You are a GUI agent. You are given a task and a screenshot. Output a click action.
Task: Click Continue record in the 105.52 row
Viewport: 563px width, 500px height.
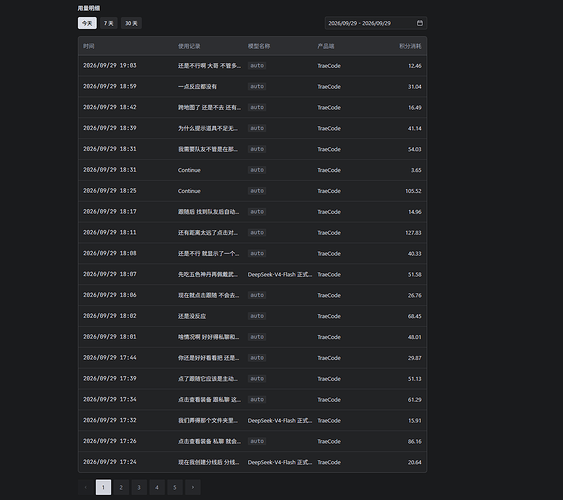[x=189, y=191]
